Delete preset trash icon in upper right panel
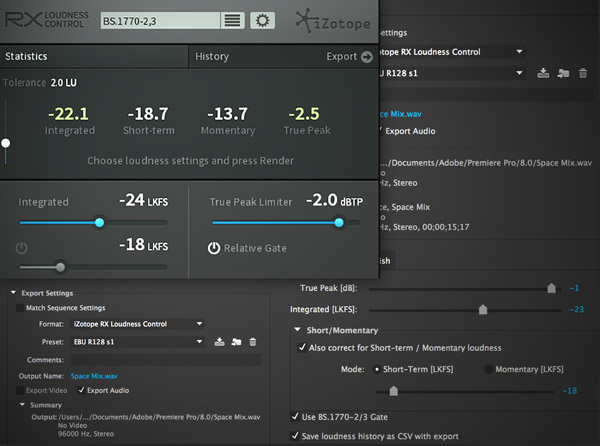Screen dimensions: 600x446 (x=583, y=73)
